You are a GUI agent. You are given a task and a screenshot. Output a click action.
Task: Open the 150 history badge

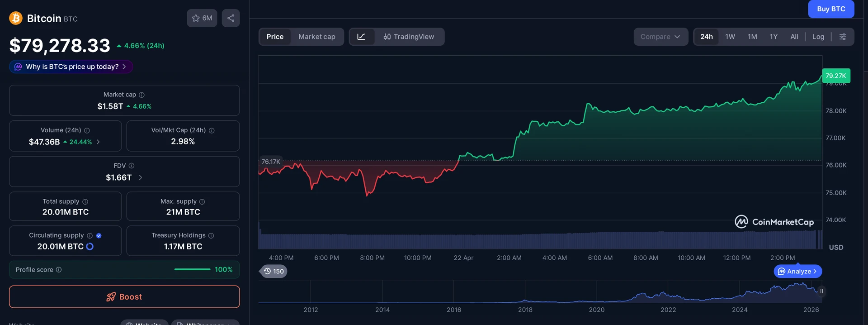[x=274, y=271]
